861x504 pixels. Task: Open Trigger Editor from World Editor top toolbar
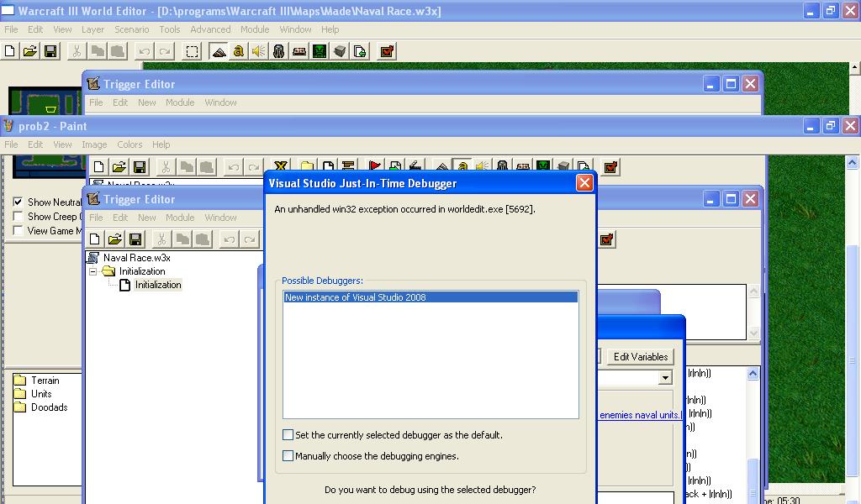click(x=238, y=51)
